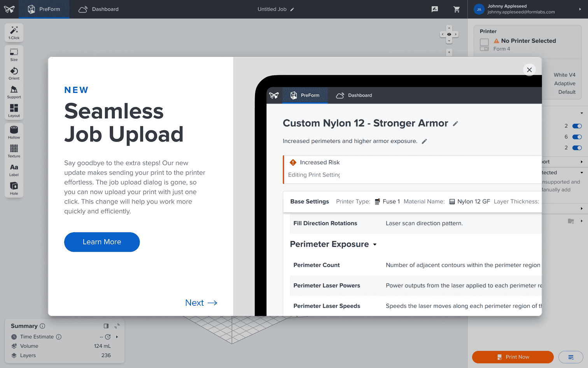Click the zoom in plus control
588x368 pixels.
(449, 52)
